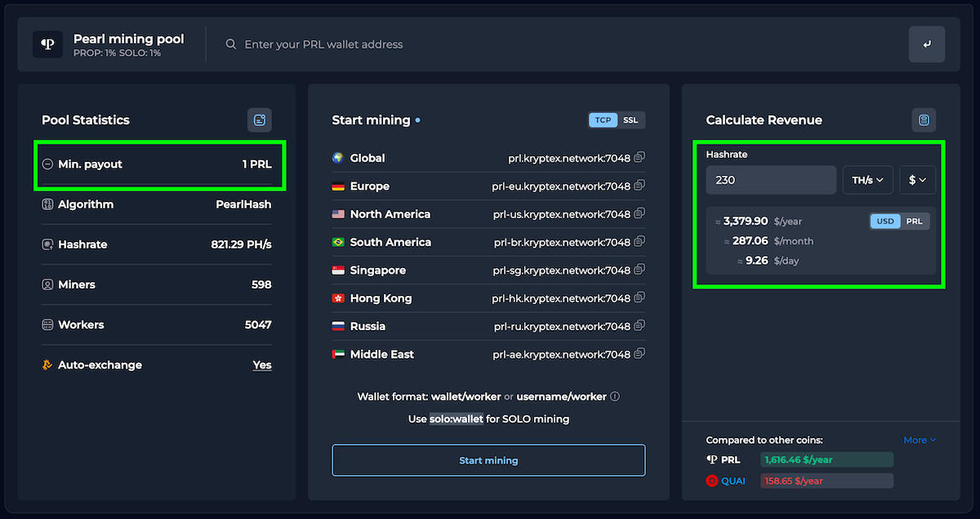The width and height of the screenshot is (980, 519).
Task: Click the prl-us.kryptex.network:7048 address
Action: coord(562,214)
